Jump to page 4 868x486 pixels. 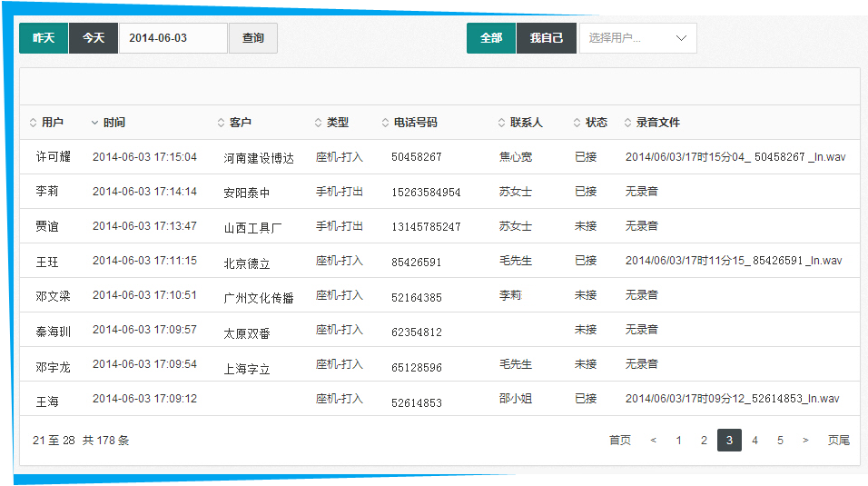pyautogui.click(x=755, y=441)
